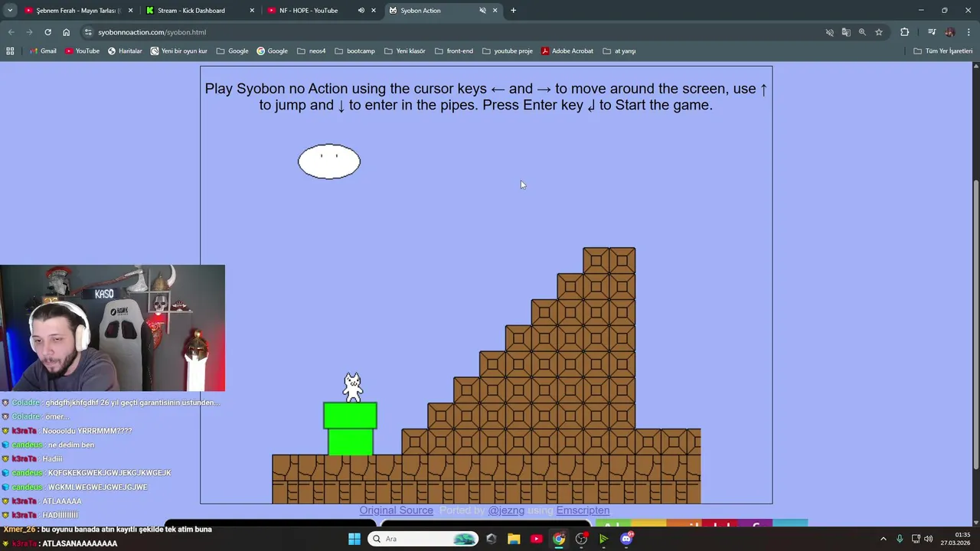Open the Extensions puzzle icon
Screen dimensions: 980x551
(905, 32)
